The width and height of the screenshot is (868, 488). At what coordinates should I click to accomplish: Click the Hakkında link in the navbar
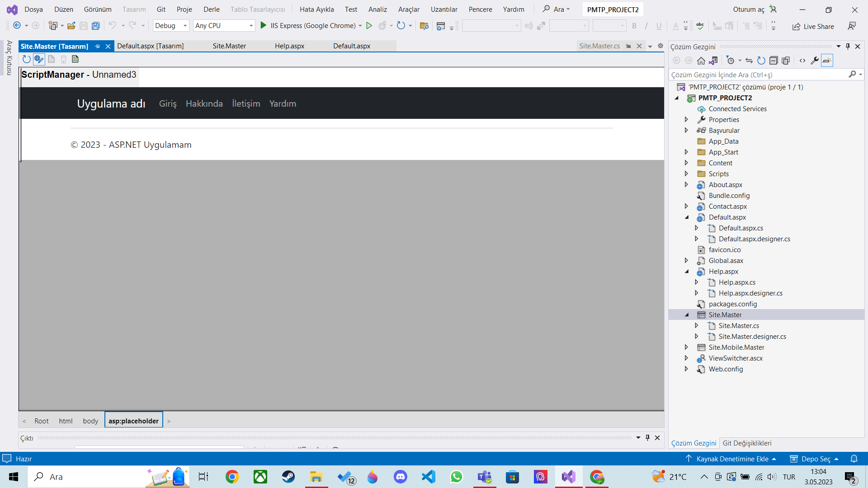204,103
